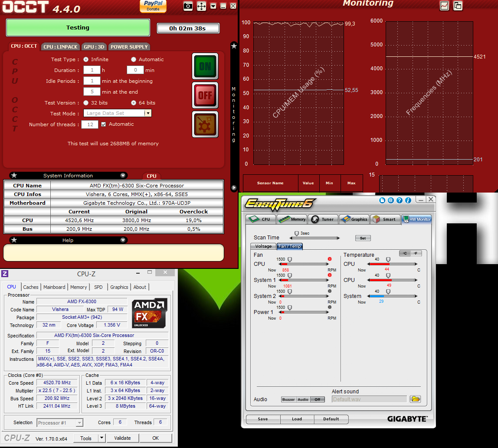Click the PayPal Donate button in OCCT

(x=153, y=6)
